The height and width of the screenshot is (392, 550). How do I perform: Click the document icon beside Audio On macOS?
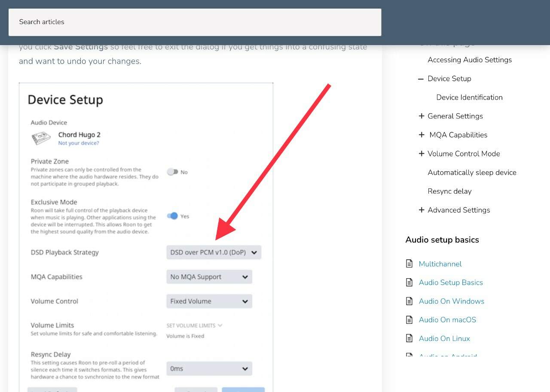(409, 319)
